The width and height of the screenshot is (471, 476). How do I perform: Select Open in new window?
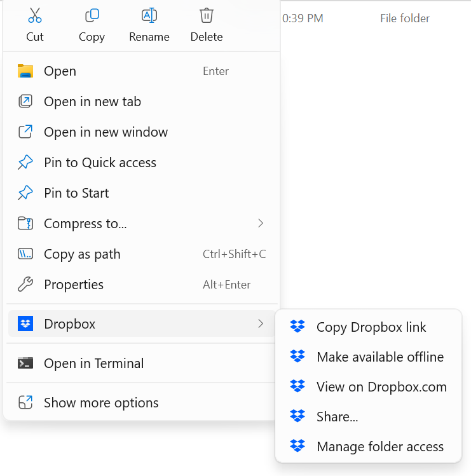pos(106,132)
